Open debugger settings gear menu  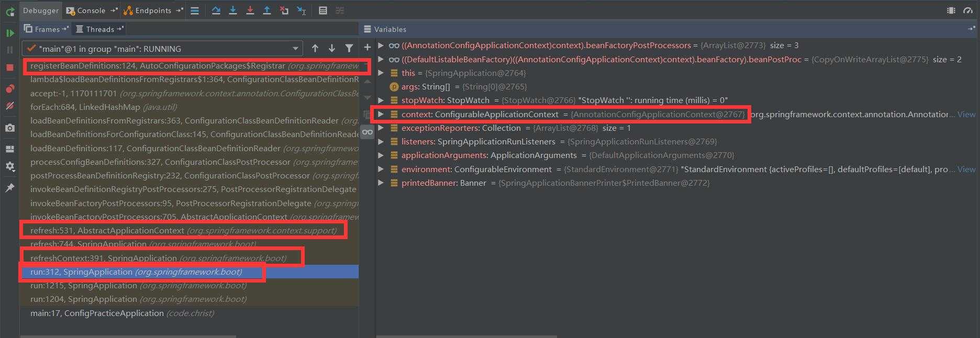click(10, 166)
